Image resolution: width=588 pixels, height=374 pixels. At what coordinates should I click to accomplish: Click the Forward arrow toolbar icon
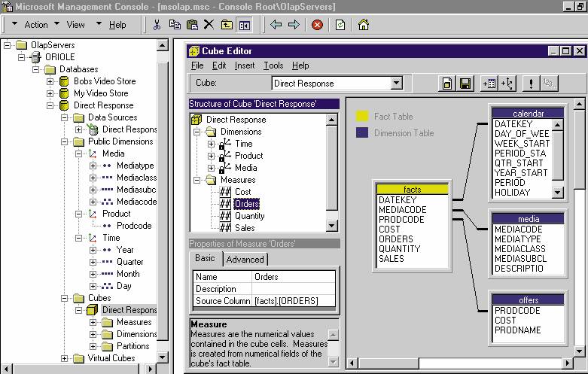coord(294,25)
